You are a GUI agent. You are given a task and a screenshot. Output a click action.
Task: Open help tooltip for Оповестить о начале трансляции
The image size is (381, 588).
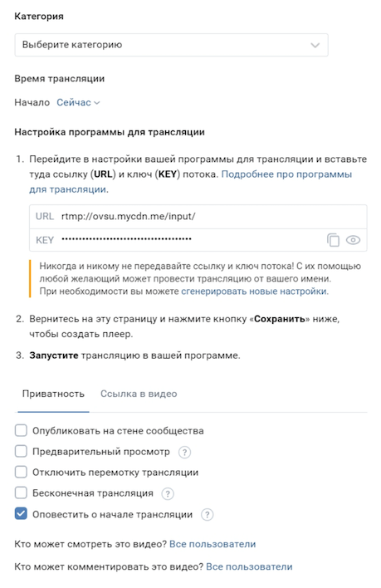coord(208,515)
